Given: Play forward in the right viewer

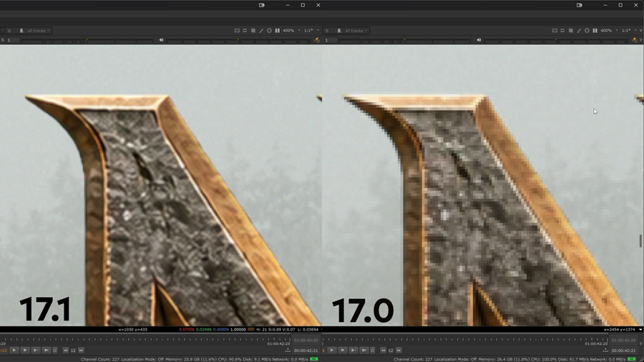Looking at the screenshot, I should [x=332, y=350].
